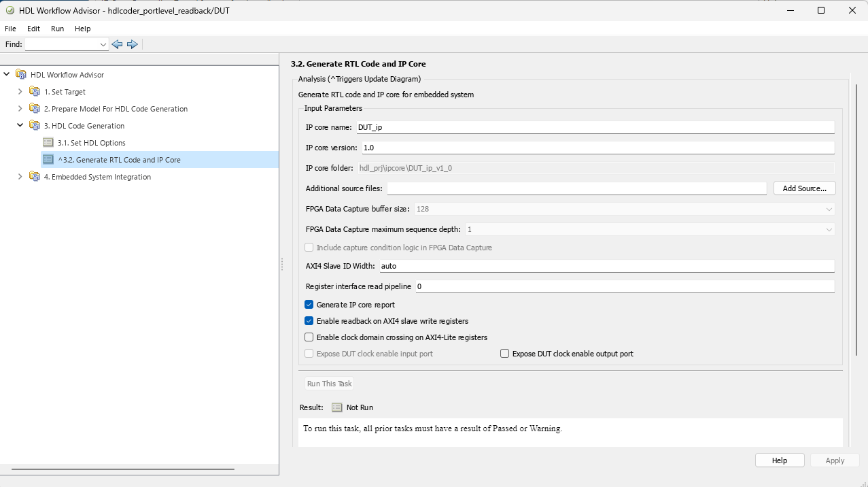Viewport: 868px width, 487px height.
Task: Click the Help button at bottom
Action: point(780,460)
